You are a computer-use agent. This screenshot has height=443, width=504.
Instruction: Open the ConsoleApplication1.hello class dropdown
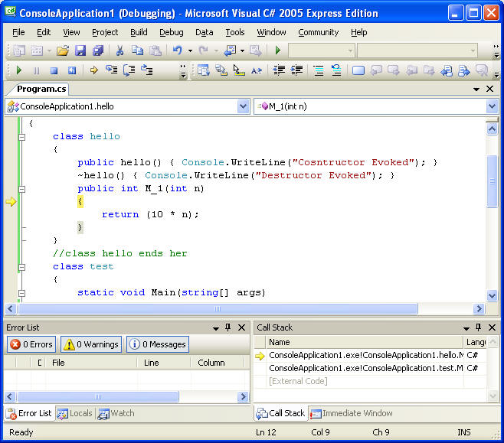(244, 106)
